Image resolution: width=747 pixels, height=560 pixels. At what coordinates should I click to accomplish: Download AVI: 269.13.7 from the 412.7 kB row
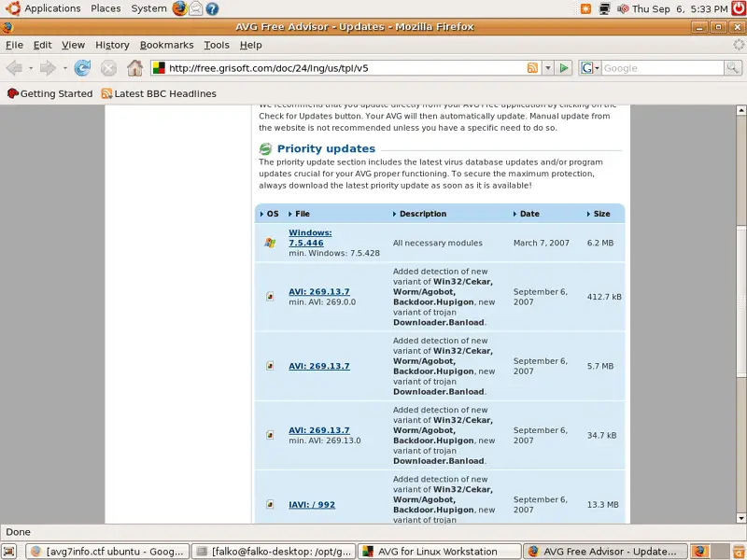319,292
